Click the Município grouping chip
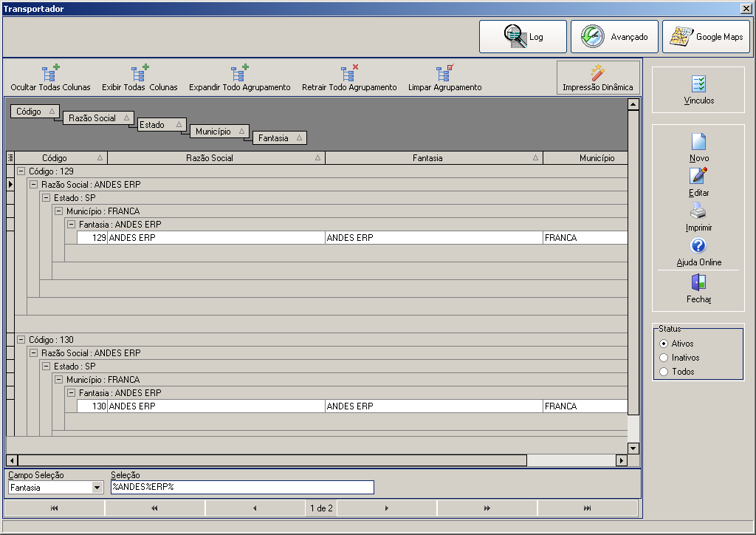 point(219,132)
